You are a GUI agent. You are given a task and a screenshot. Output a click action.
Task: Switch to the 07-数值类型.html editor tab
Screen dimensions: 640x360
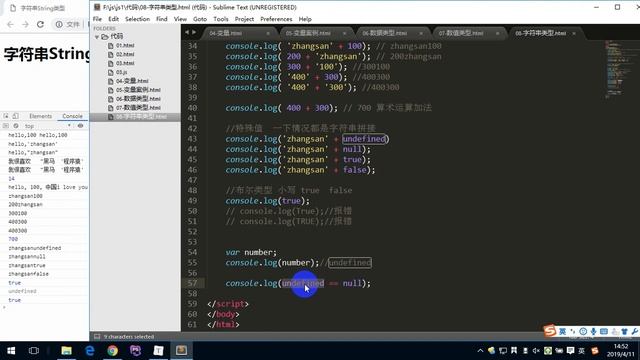461,33
